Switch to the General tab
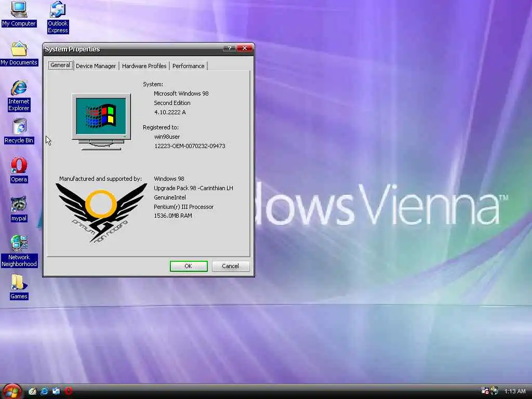The width and height of the screenshot is (532, 399). point(60,65)
